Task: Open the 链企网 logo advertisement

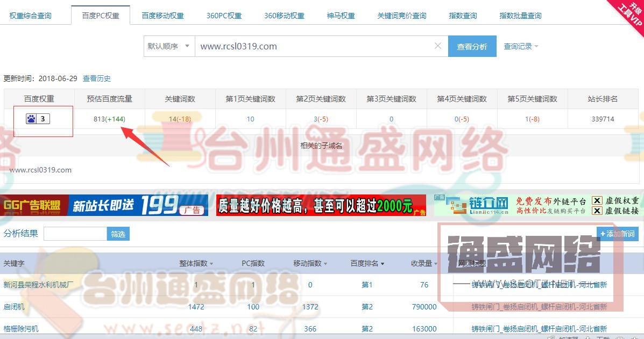Action: [x=472, y=205]
